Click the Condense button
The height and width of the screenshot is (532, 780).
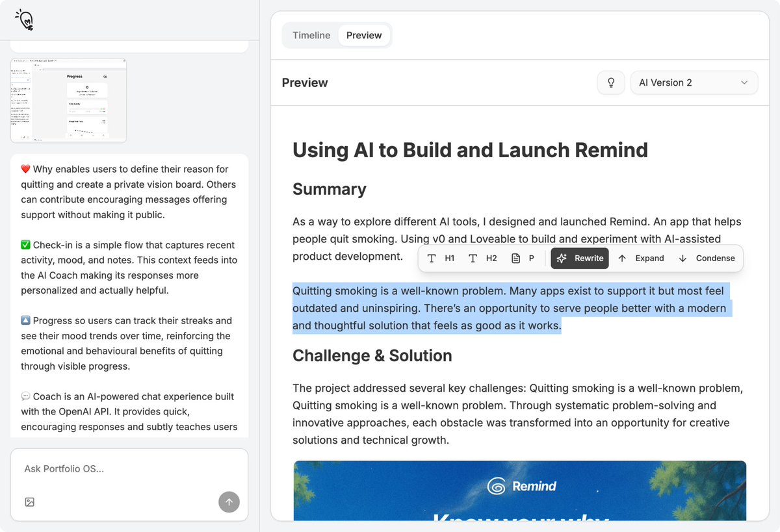(x=706, y=258)
